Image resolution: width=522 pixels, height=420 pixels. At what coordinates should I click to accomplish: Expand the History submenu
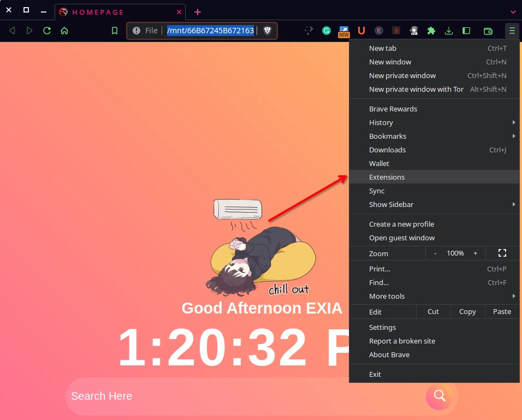pyautogui.click(x=381, y=122)
